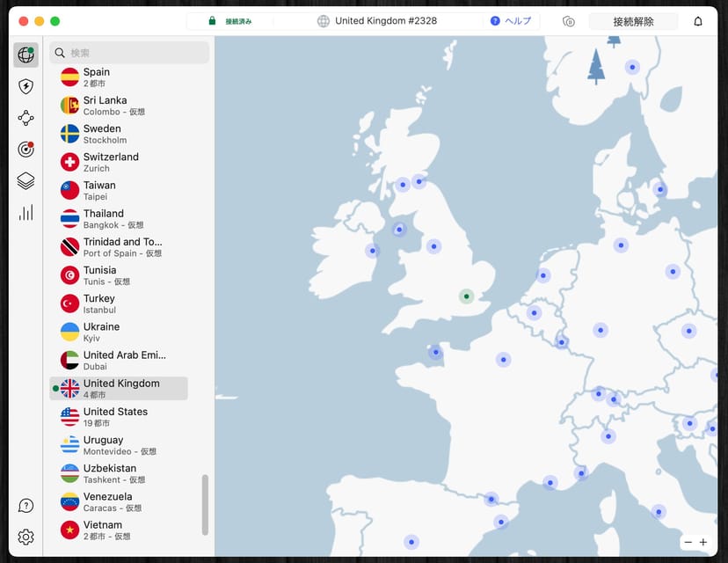
Task: Choose Turkey Istanbul in the server list
Action: (x=99, y=303)
